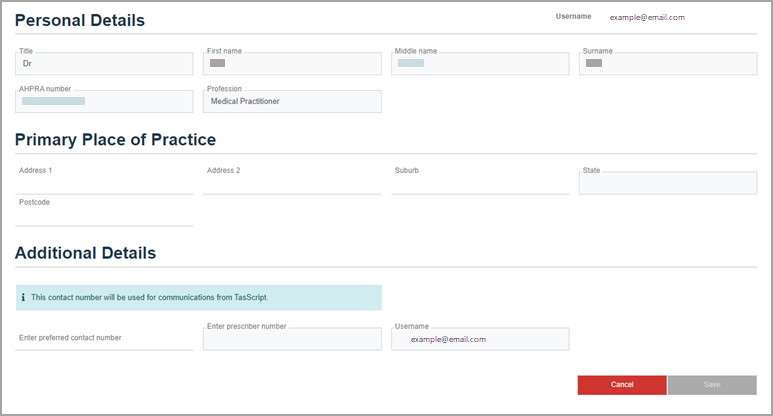Image resolution: width=773 pixels, height=416 pixels.
Task: Click the Address 1 input
Action: [x=104, y=182]
